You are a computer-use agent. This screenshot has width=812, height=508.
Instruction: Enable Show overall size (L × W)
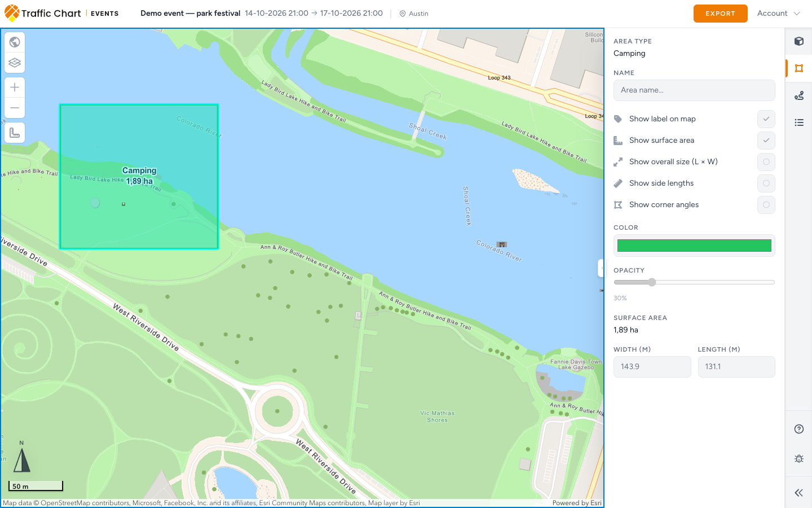766,162
